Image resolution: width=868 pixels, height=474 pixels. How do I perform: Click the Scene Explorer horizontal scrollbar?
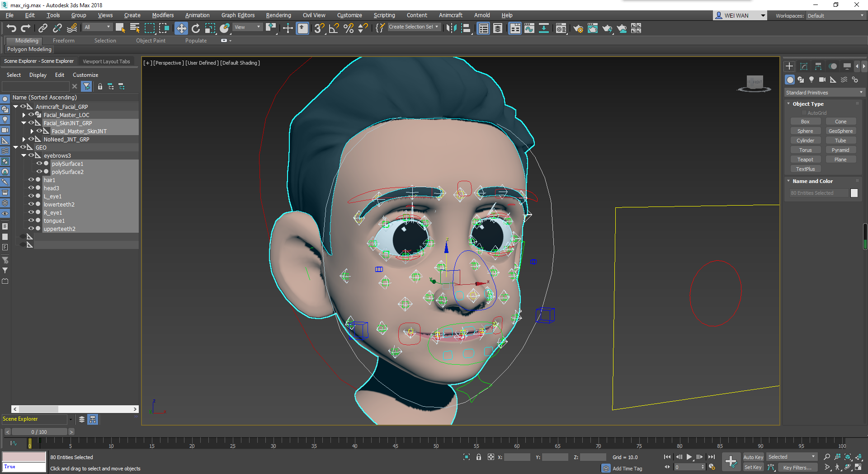pos(75,409)
